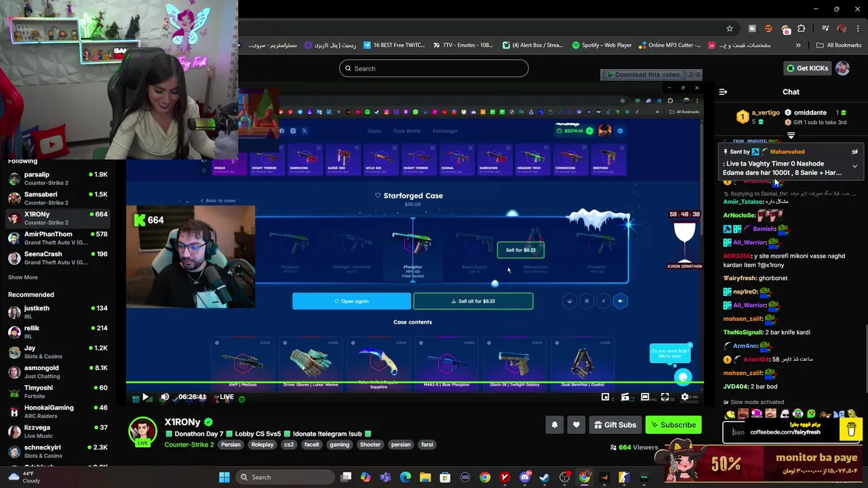
Task: Open the Online MP3 Cutter bookmark
Action: tap(670, 45)
